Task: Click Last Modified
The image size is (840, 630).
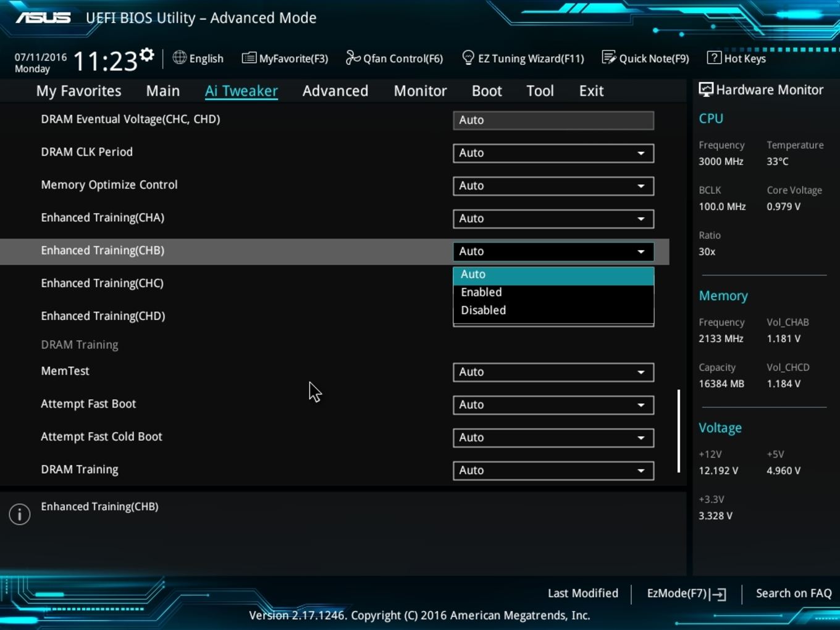Action: pyautogui.click(x=582, y=593)
